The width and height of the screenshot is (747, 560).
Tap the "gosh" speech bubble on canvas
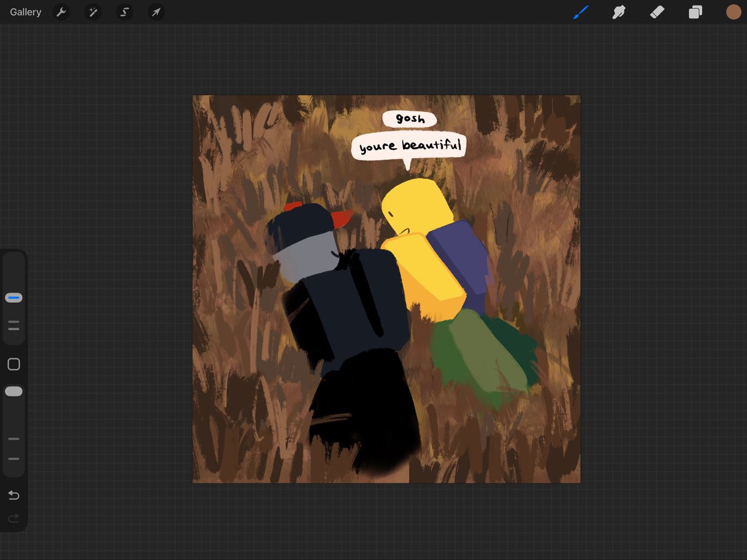(x=409, y=119)
